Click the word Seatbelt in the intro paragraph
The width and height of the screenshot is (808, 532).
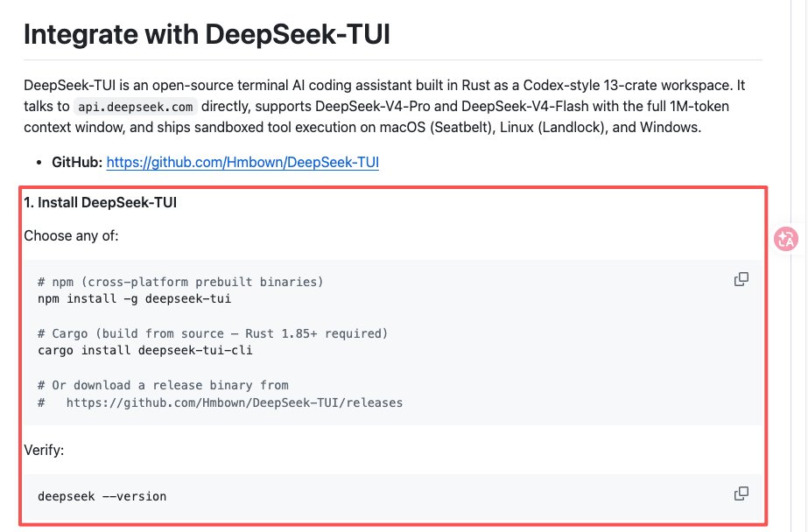click(x=460, y=127)
